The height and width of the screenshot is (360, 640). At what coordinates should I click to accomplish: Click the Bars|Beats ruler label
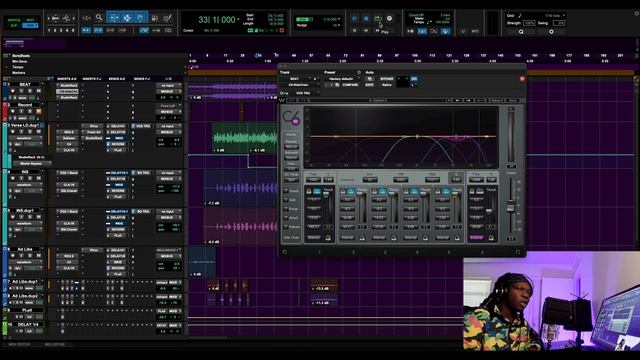pyautogui.click(x=21, y=56)
